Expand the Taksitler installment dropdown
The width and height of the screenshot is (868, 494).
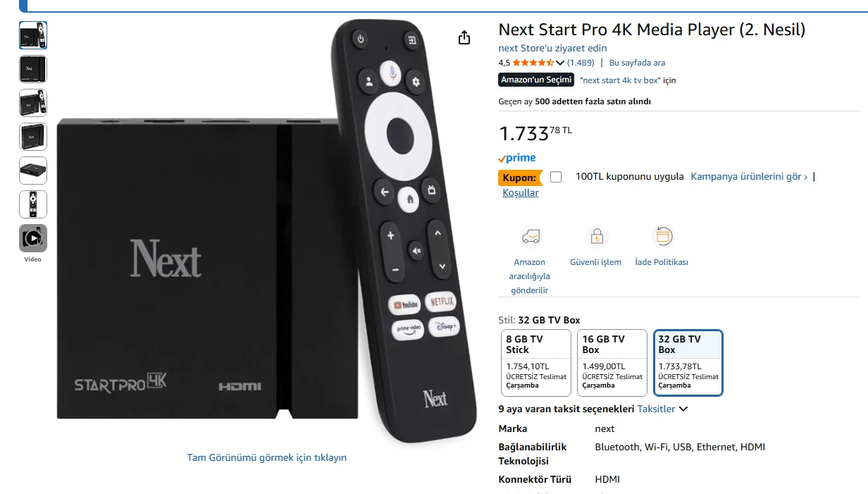click(x=662, y=409)
